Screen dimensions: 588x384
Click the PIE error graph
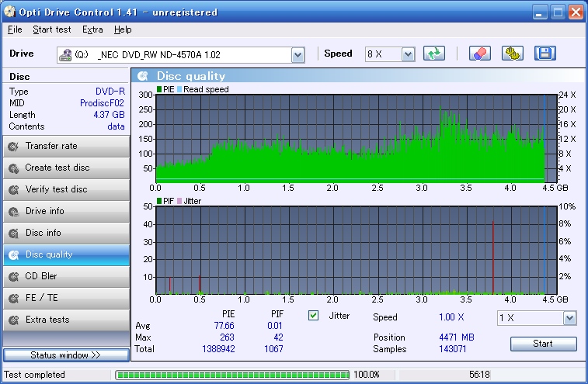click(357, 139)
